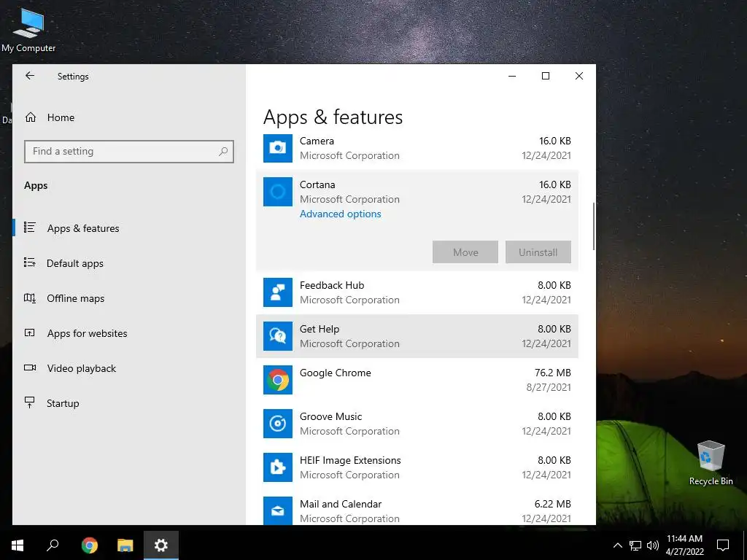Screen dimensions: 747x560
Task: Click the apps list vertical scrollbar thumb
Action: 594,226
